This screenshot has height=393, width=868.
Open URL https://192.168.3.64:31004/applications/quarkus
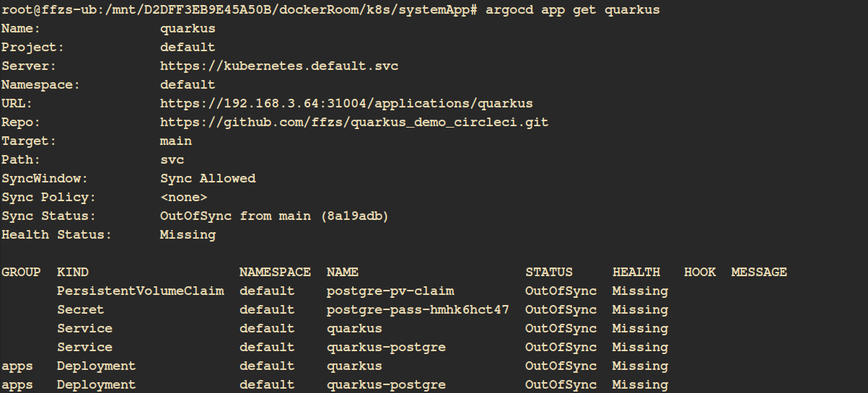pos(346,104)
